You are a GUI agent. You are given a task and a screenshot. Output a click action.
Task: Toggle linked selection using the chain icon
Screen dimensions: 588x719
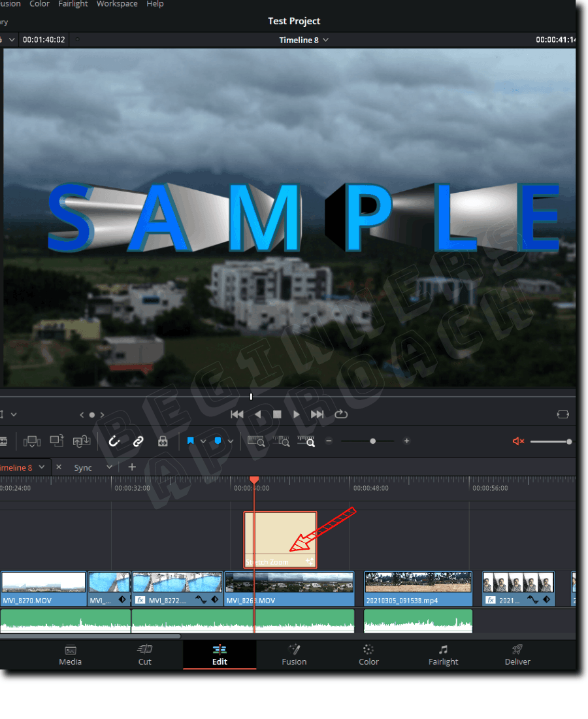(x=138, y=441)
